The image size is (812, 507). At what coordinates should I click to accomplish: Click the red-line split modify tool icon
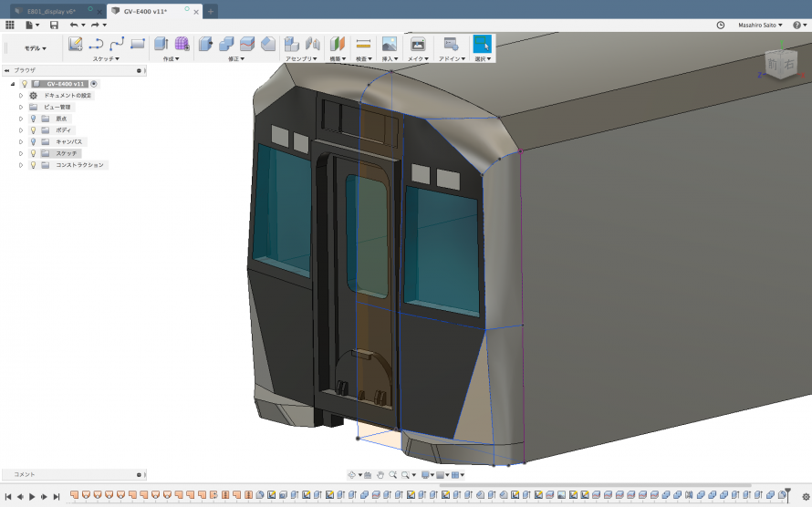tap(247, 44)
